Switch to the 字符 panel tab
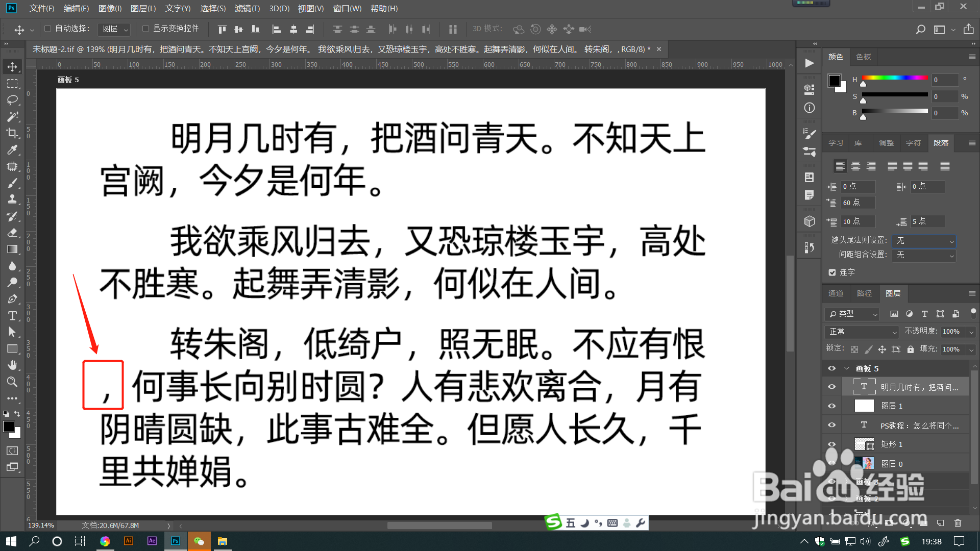Image resolution: width=980 pixels, height=551 pixels. (913, 143)
